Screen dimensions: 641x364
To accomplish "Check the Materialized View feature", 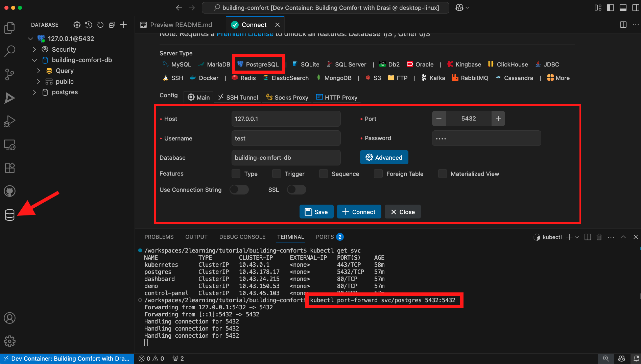I will click(443, 174).
